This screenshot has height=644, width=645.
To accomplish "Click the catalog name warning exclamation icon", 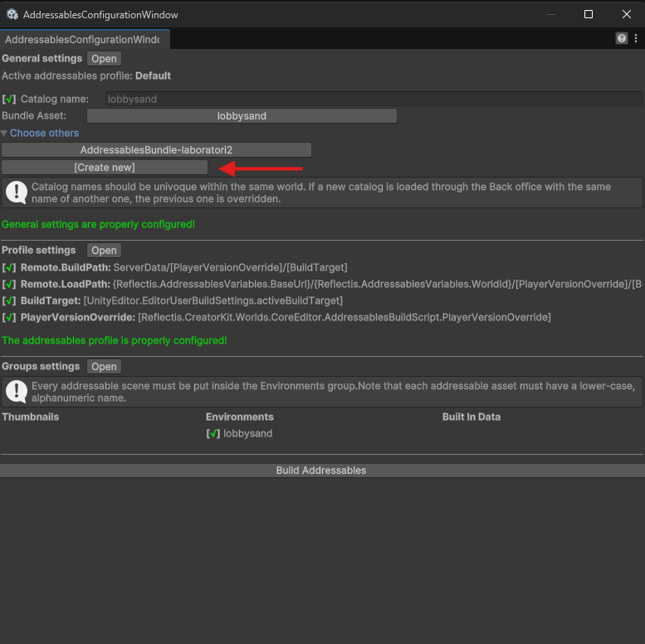I will 17,192.
